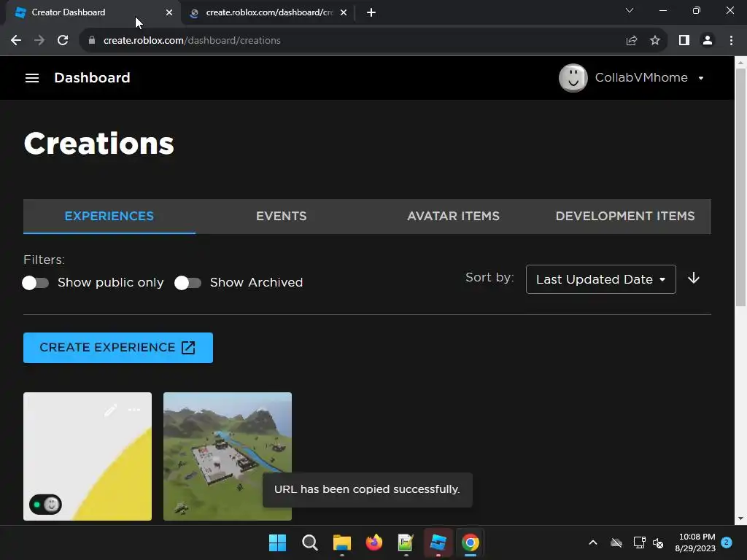This screenshot has width=747, height=560.
Task: Reload the page with the refresh icon
Action: 63,41
